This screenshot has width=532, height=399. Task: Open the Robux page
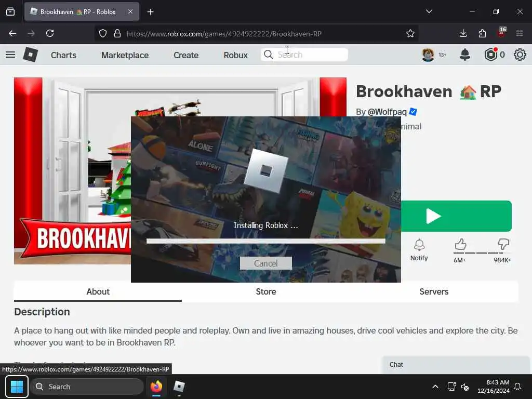tap(235, 55)
